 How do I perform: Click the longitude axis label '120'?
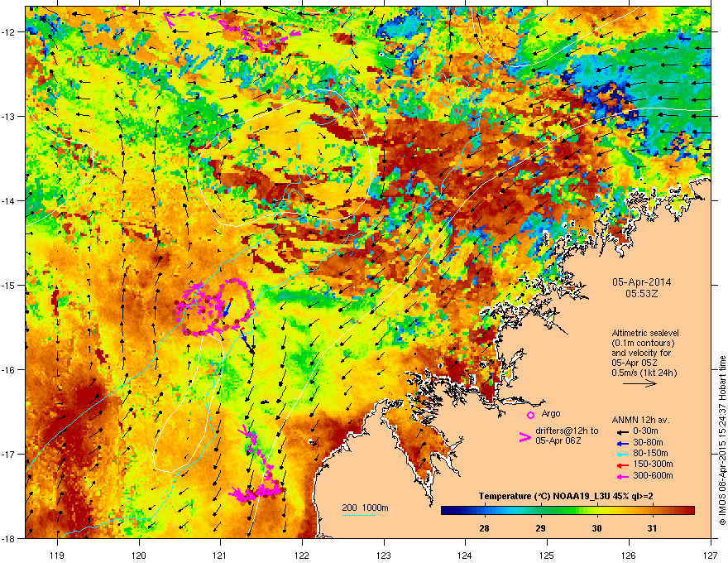click(x=139, y=555)
